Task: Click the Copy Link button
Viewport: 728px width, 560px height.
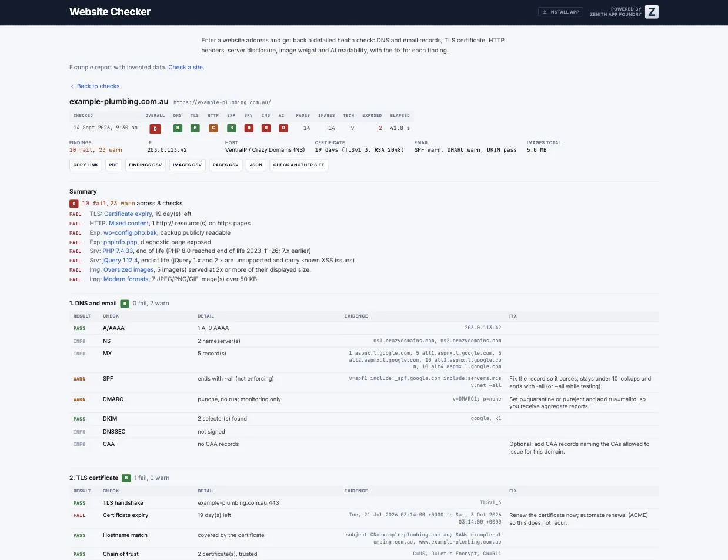Action: 86,165
